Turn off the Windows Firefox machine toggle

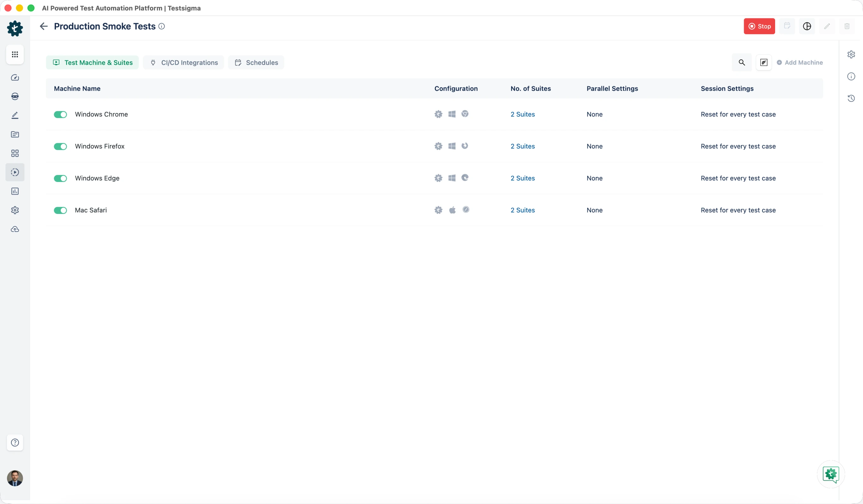(60, 147)
